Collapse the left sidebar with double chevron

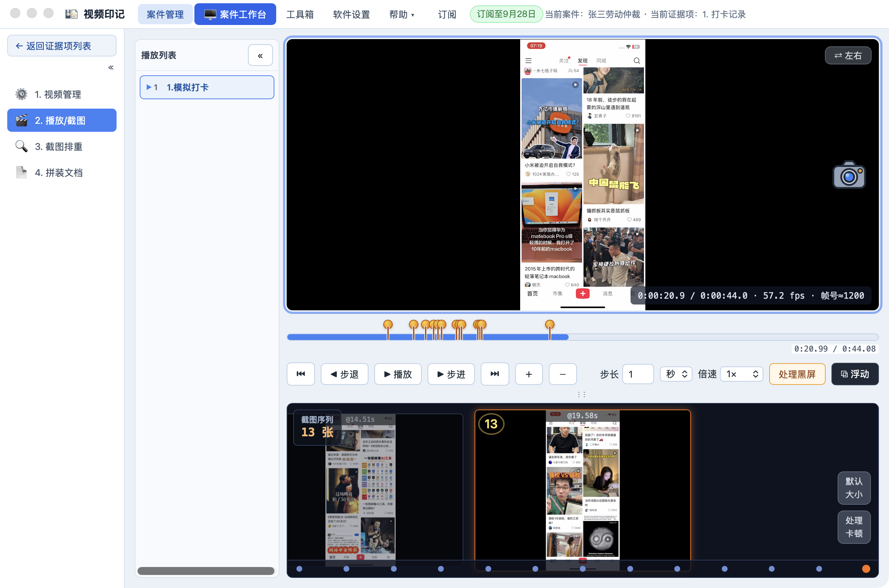[x=111, y=67]
